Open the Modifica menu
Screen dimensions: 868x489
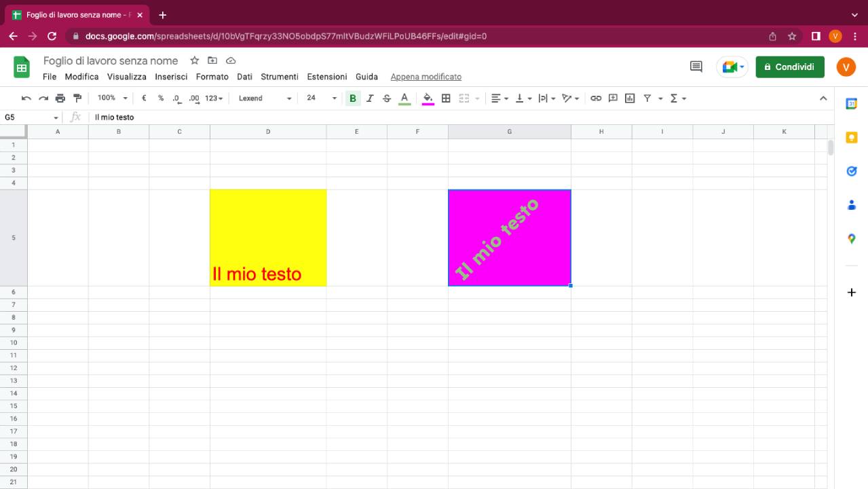81,77
